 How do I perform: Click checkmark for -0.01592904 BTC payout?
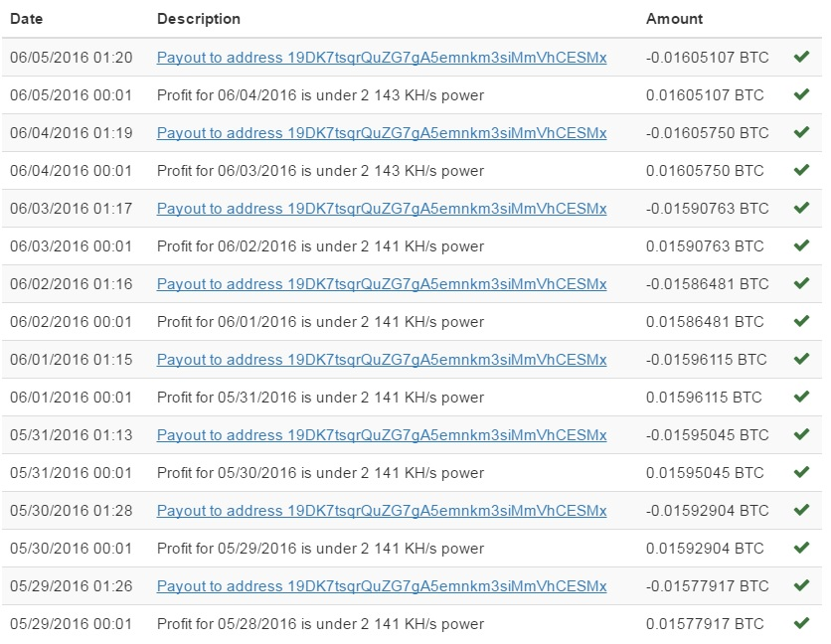801,510
